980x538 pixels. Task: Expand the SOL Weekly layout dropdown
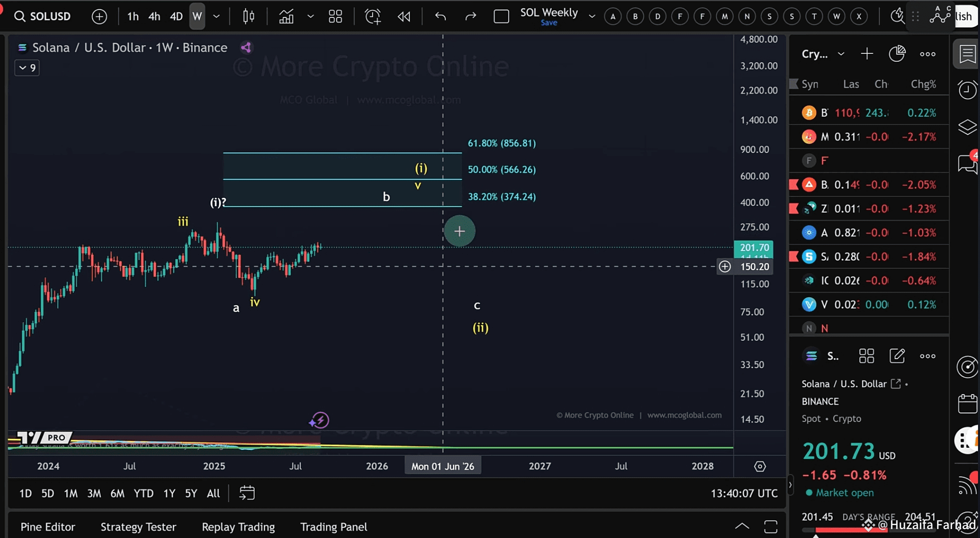592,16
